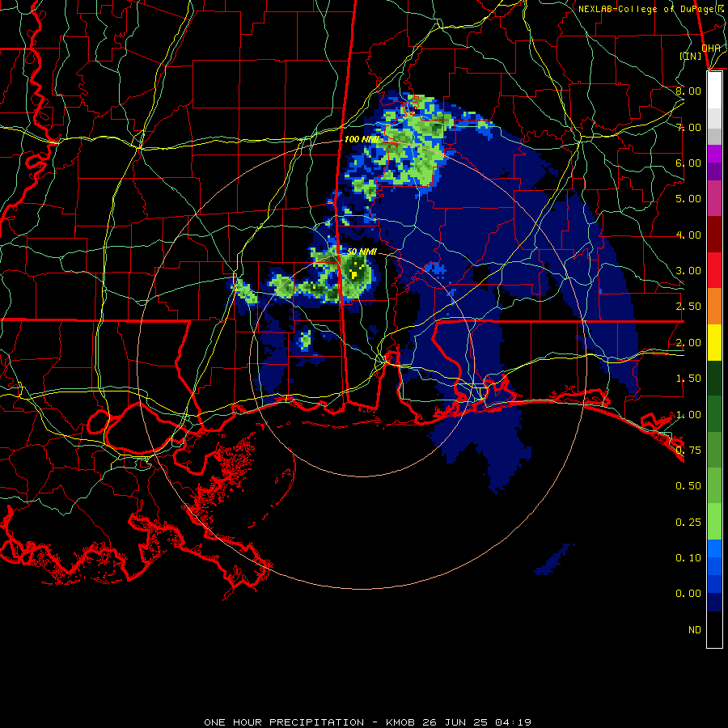Select the pink swatch near 5.00
The height and width of the screenshot is (728, 728).
coord(714,198)
